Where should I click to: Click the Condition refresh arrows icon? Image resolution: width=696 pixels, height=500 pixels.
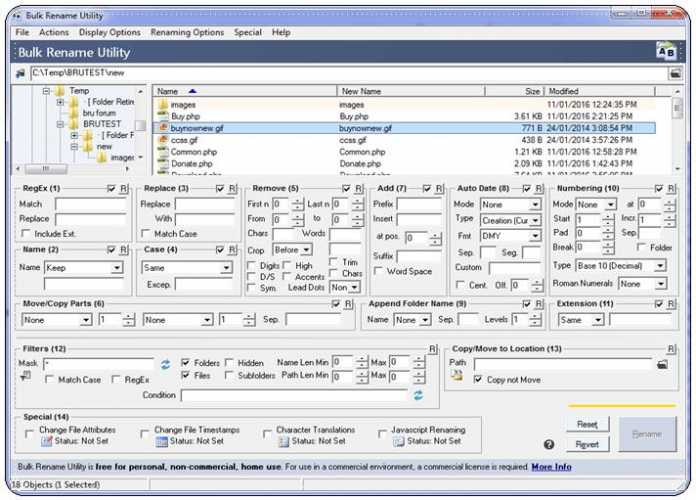coord(418,395)
